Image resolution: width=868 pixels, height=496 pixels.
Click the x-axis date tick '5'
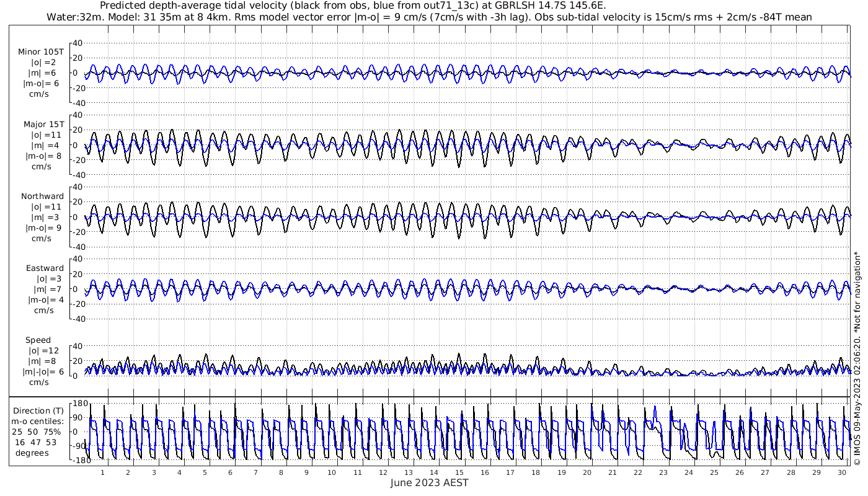tap(205, 472)
